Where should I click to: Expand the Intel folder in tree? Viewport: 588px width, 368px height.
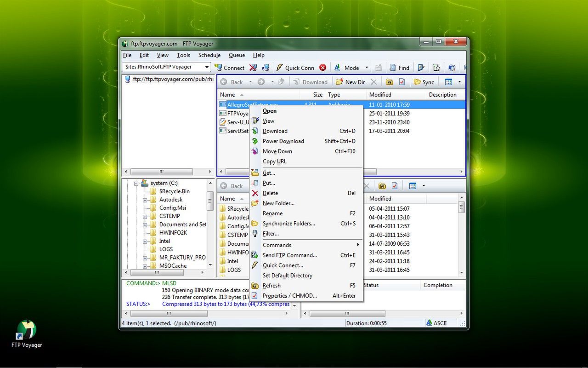145,241
